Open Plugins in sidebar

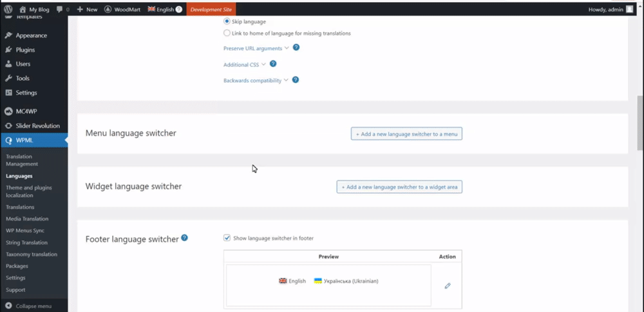(x=25, y=50)
